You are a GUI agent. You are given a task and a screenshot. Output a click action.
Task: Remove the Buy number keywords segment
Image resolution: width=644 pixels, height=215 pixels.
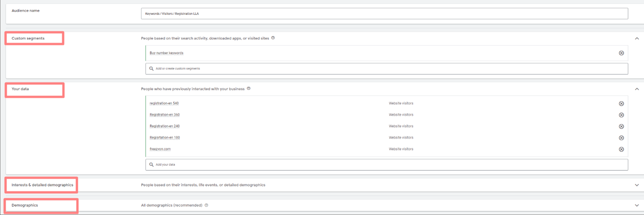[621, 53]
